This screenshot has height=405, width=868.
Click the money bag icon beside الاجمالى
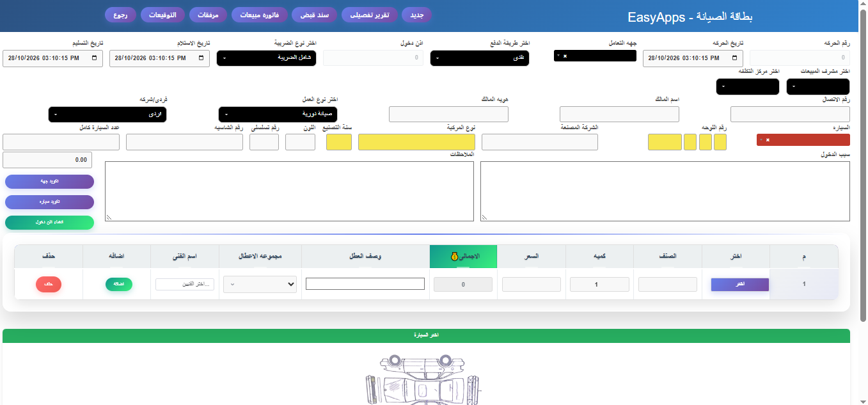click(x=454, y=257)
